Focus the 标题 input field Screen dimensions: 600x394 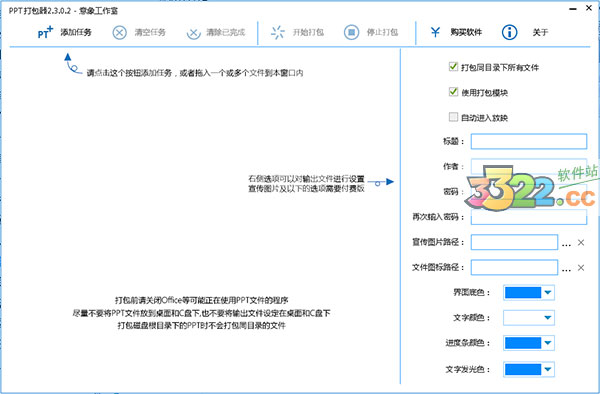[529, 141]
